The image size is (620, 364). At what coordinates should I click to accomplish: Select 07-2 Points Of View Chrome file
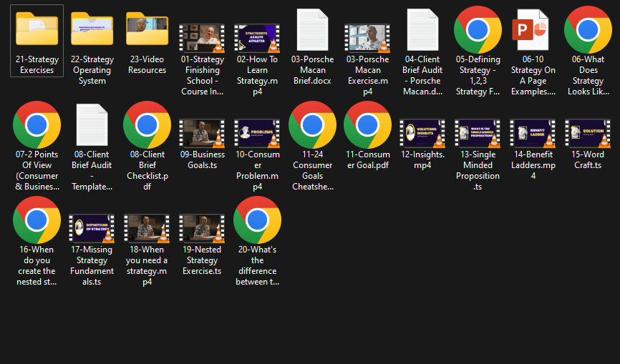pyautogui.click(x=37, y=124)
